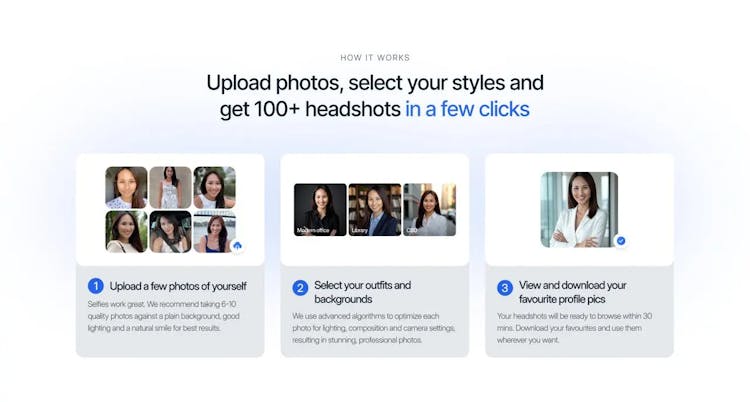The height and width of the screenshot is (402, 750).
Task: Click the "Your headshots will be ready" paragraph
Action: [574, 328]
